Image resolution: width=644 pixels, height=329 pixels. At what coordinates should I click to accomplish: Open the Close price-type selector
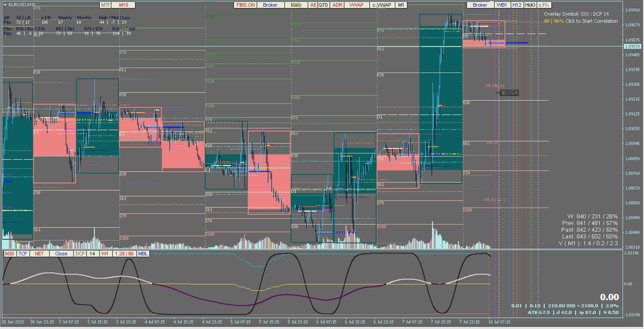pyautogui.click(x=61, y=253)
